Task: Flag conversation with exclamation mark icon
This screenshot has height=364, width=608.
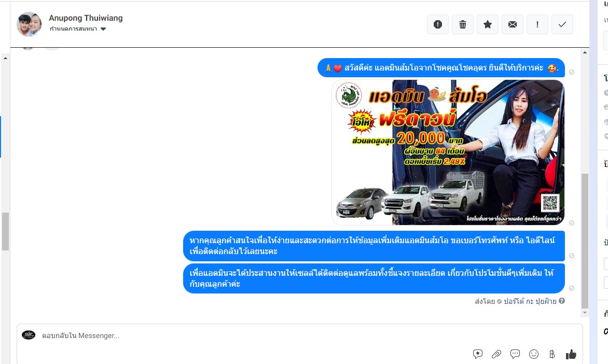Action: coord(537,24)
